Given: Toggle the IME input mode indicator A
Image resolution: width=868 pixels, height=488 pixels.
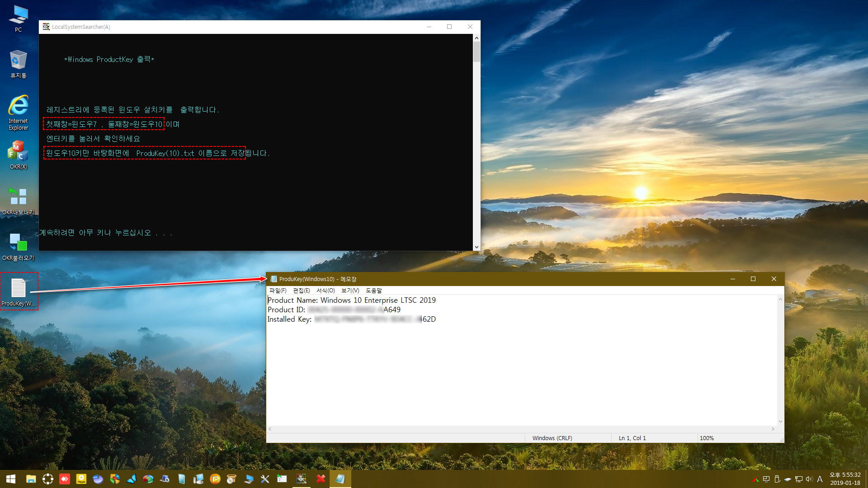Looking at the screenshot, I should (x=820, y=479).
